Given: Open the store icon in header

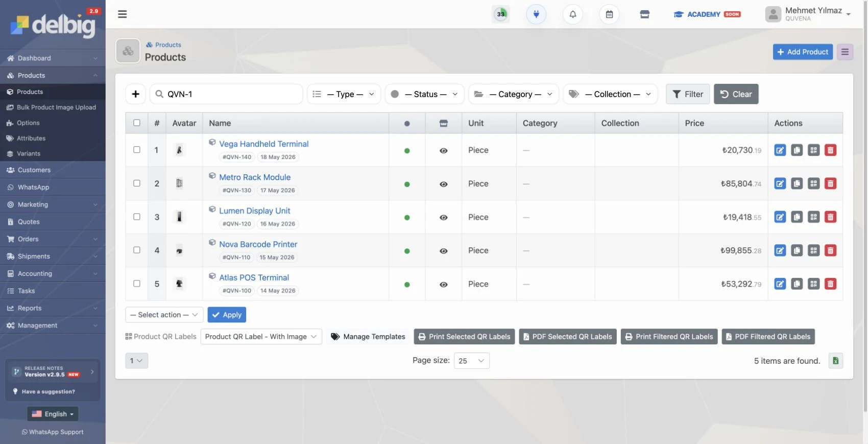Looking at the screenshot, I should pyautogui.click(x=645, y=14).
